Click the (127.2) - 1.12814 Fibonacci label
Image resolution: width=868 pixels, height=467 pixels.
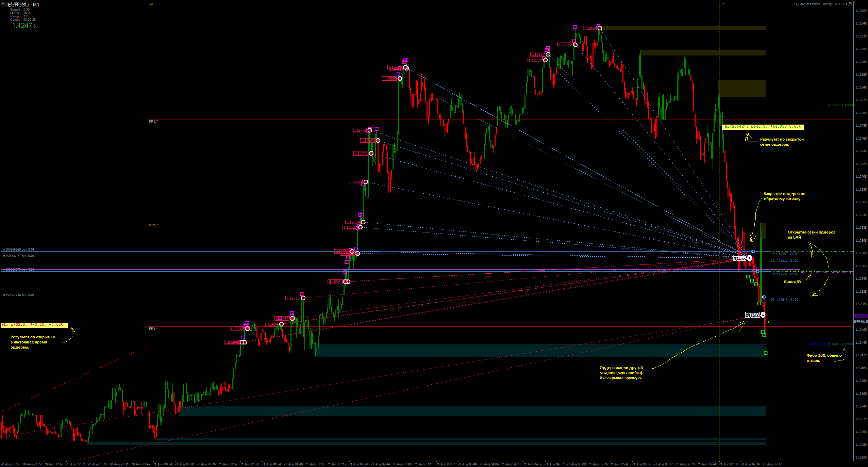[840, 105]
